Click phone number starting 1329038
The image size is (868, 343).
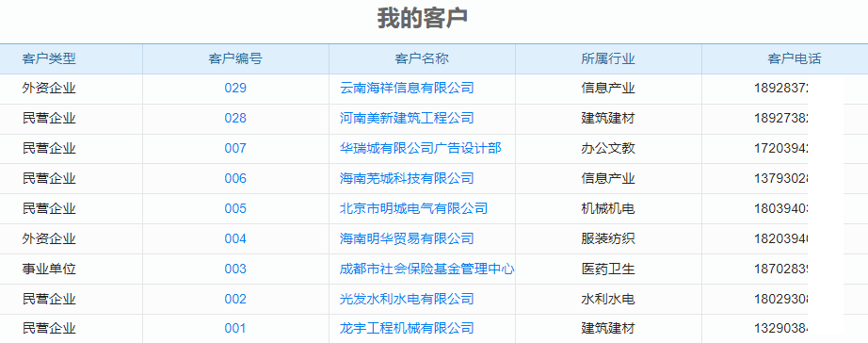pyautogui.click(x=781, y=329)
